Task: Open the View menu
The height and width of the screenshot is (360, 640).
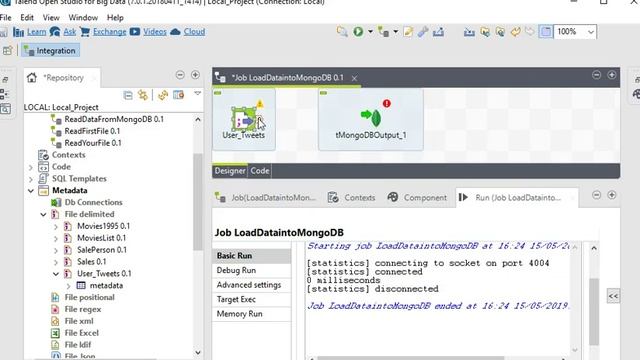Action: [x=51, y=18]
